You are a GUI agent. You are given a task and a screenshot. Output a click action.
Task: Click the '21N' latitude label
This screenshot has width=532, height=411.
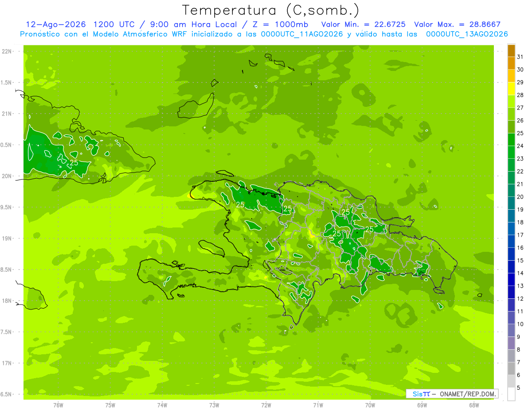coord(7,114)
